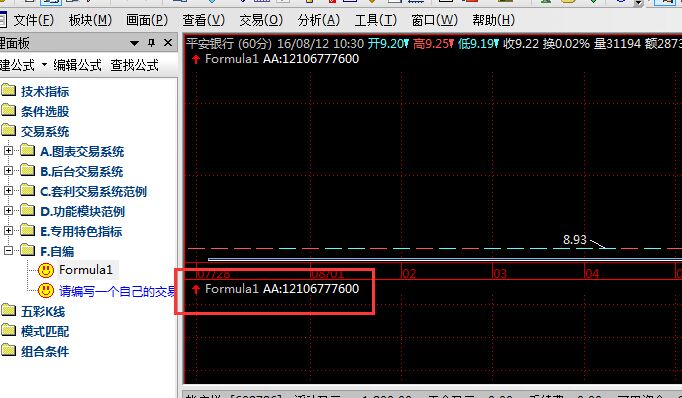Click lower chart Formula1 AA:12106777600 label

coord(282,288)
